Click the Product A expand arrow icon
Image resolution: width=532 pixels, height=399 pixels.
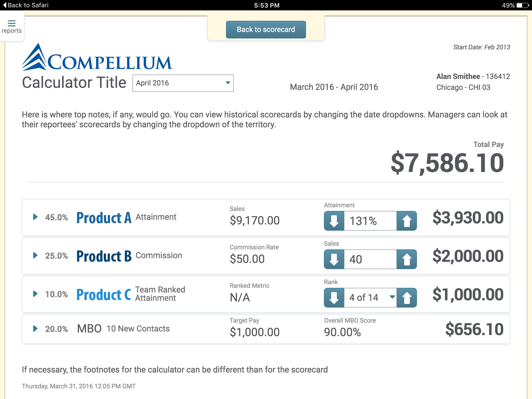[35, 217]
